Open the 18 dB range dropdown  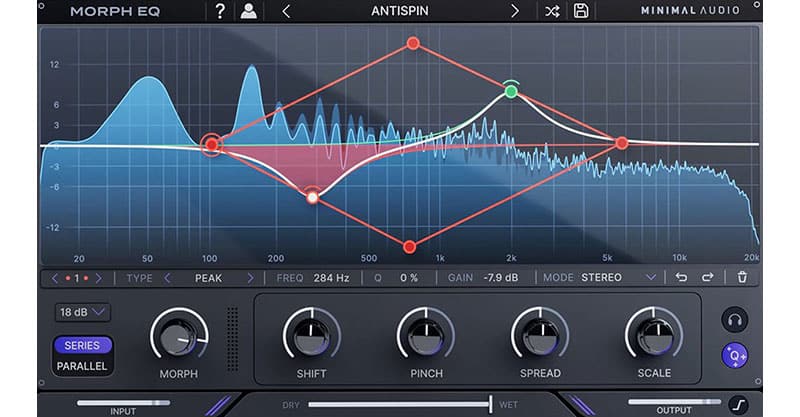coord(82,312)
